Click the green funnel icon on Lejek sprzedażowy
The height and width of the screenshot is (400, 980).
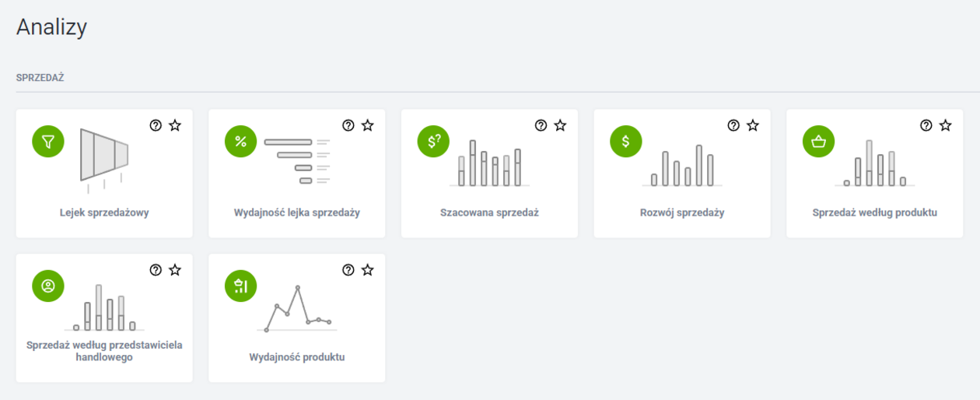click(48, 142)
